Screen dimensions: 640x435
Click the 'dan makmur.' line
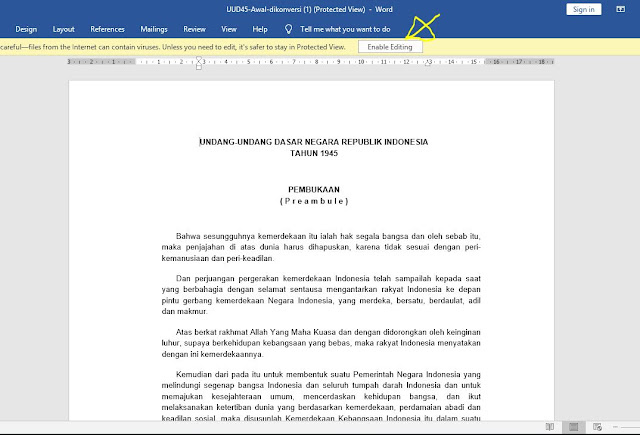[x=184, y=311]
